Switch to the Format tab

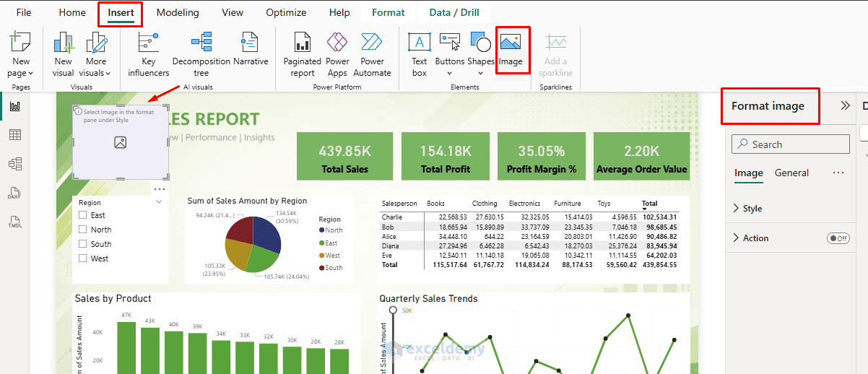(x=389, y=12)
